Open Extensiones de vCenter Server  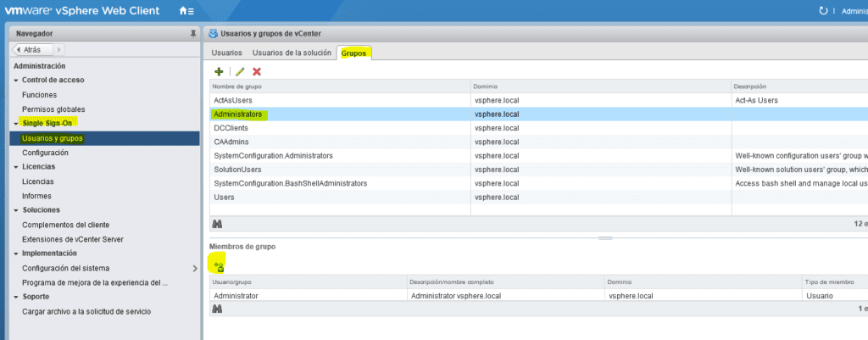coord(73,239)
